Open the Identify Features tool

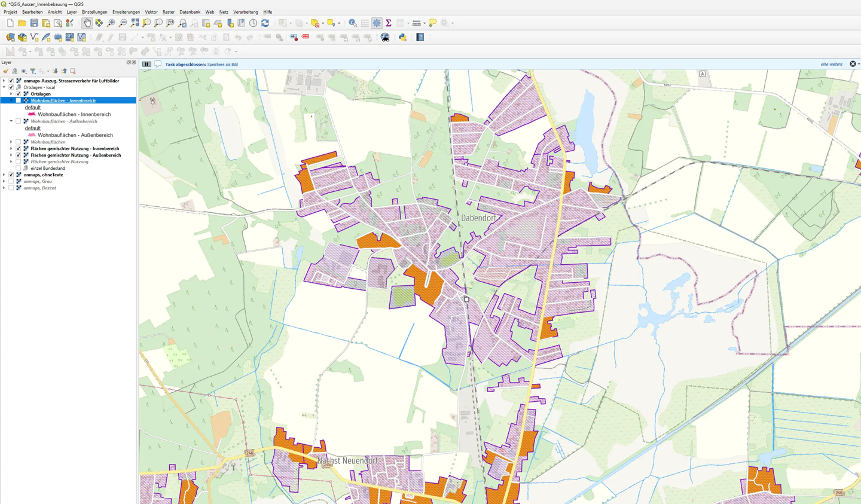[353, 23]
